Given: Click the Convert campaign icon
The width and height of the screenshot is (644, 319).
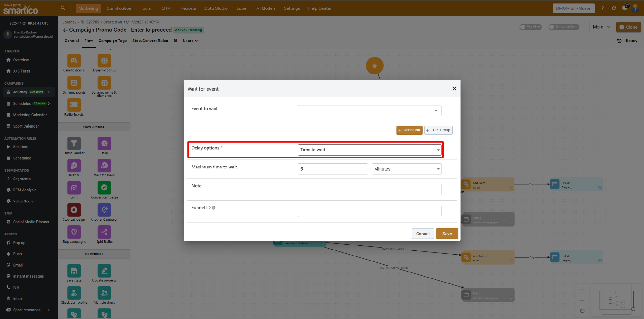Looking at the screenshot, I should [x=104, y=188].
